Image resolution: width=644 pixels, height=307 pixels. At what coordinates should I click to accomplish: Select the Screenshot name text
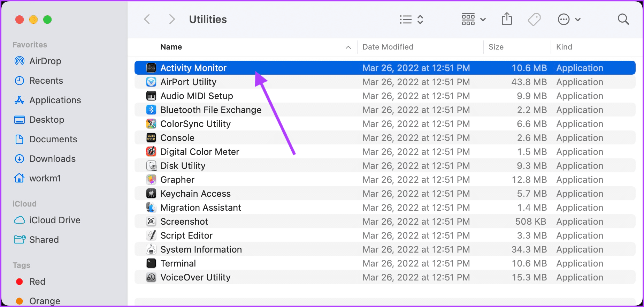[x=184, y=222]
